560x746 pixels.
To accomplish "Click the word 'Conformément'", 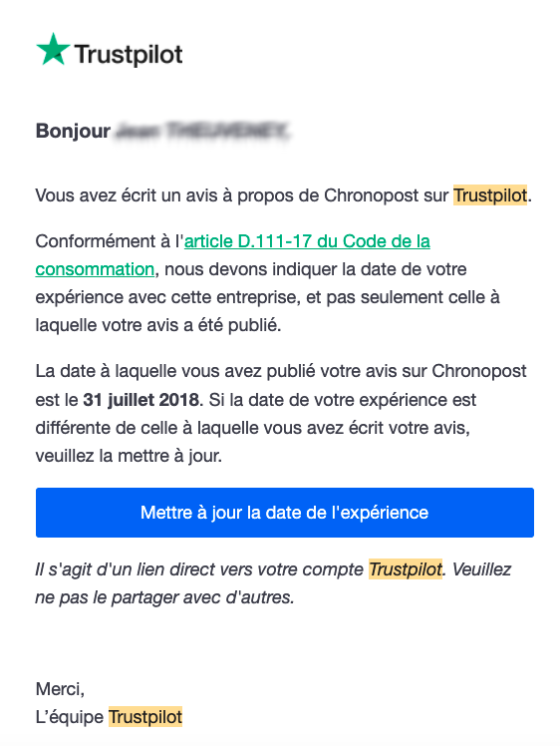I will coord(98,241).
